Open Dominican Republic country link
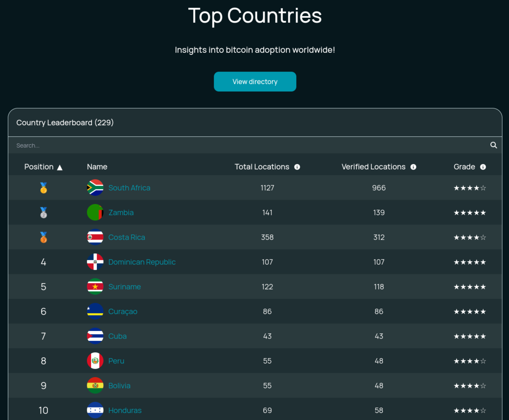 (x=142, y=262)
